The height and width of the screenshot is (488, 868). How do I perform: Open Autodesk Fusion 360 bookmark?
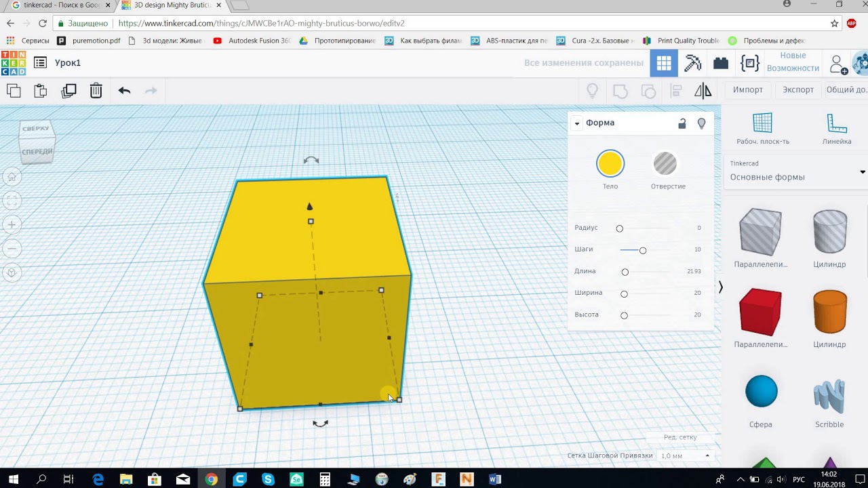click(x=252, y=41)
